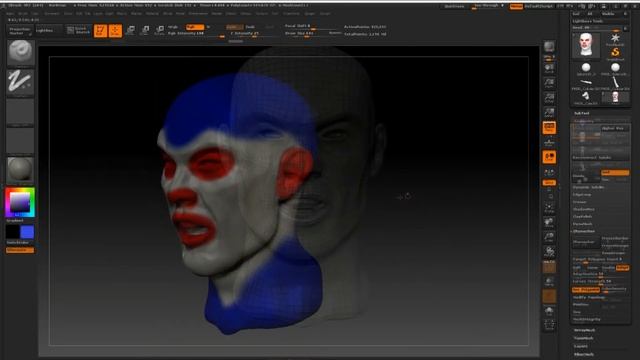Collapse the SubTool section

(582, 113)
